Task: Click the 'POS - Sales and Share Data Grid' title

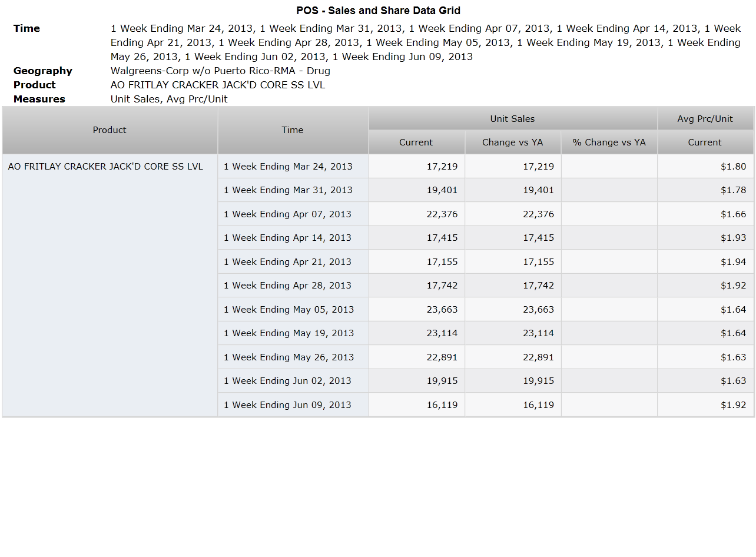Action: tap(378, 11)
